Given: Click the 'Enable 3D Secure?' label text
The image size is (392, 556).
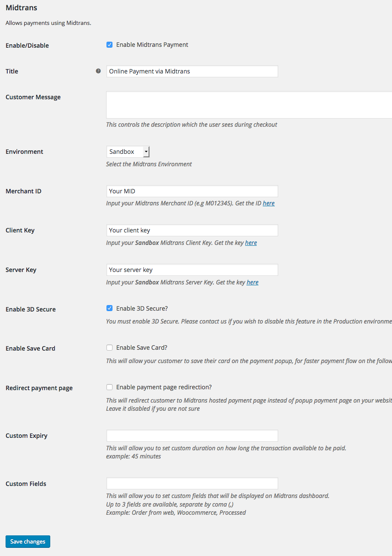Looking at the screenshot, I should 142,309.
